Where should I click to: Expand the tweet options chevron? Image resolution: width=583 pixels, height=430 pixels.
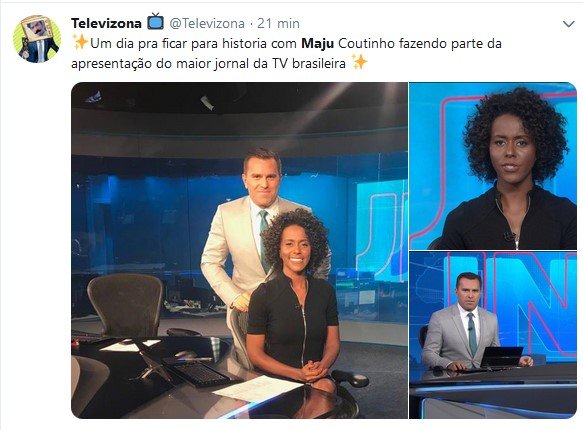pos(568,25)
